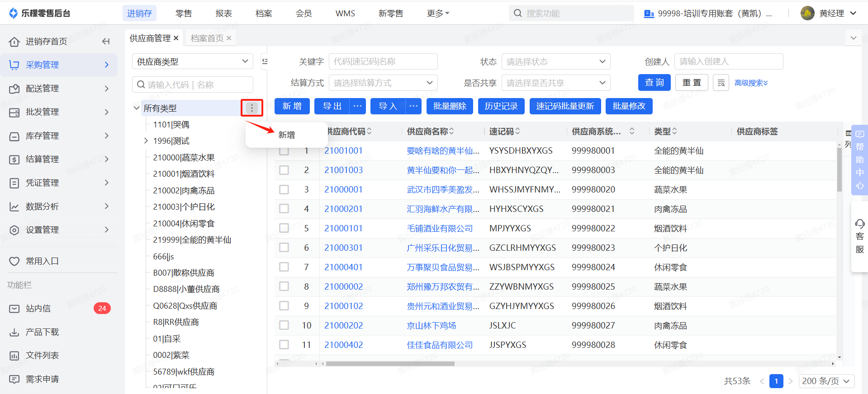Screen dimensions: 868x394
Task: Tick the checkbox for row 9
Action: 284,306
